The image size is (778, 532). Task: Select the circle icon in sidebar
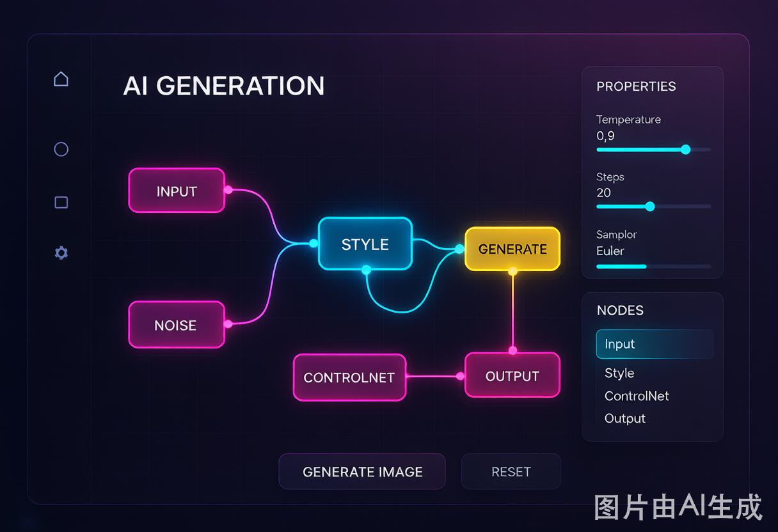[x=61, y=149]
